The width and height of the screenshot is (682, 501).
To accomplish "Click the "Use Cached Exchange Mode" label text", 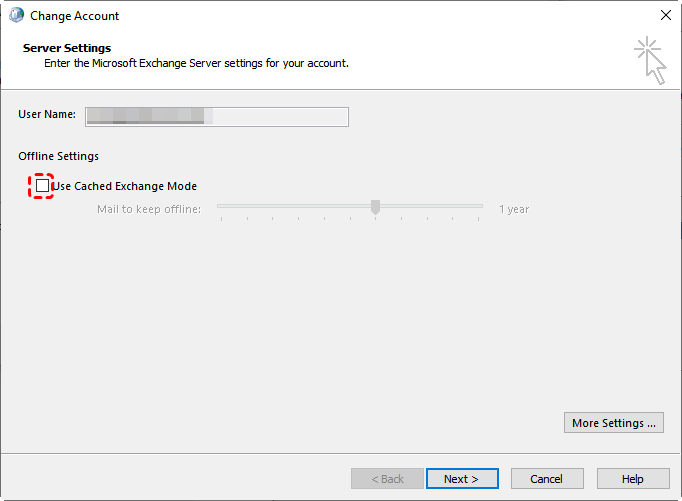I will [x=125, y=186].
